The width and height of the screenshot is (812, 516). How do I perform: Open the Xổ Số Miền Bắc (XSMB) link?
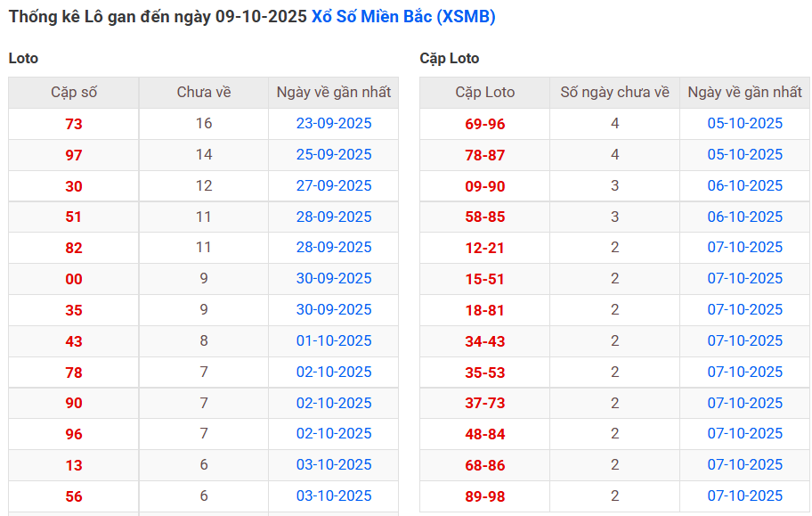click(x=403, y=17)
